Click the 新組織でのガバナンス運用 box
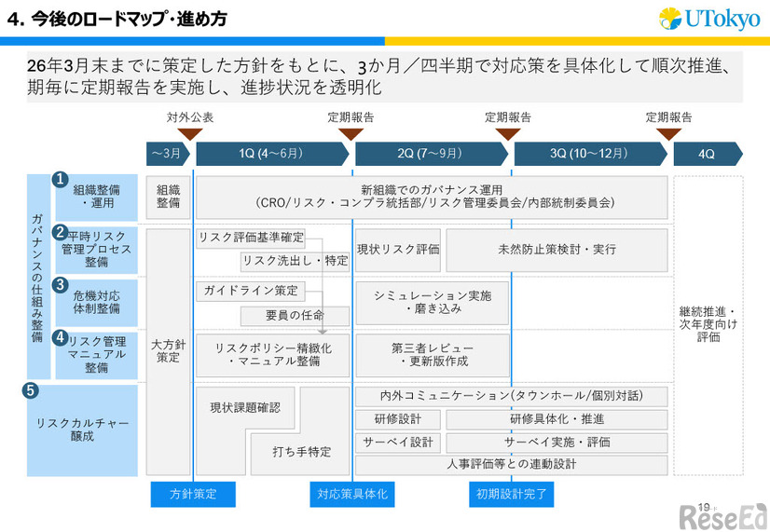 coord(433,198)
